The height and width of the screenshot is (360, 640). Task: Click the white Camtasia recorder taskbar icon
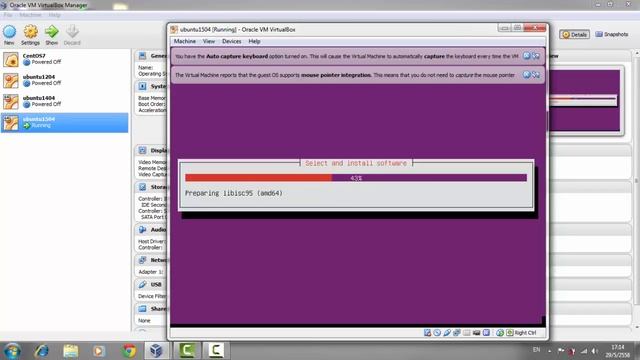click(x=216, y=351)
